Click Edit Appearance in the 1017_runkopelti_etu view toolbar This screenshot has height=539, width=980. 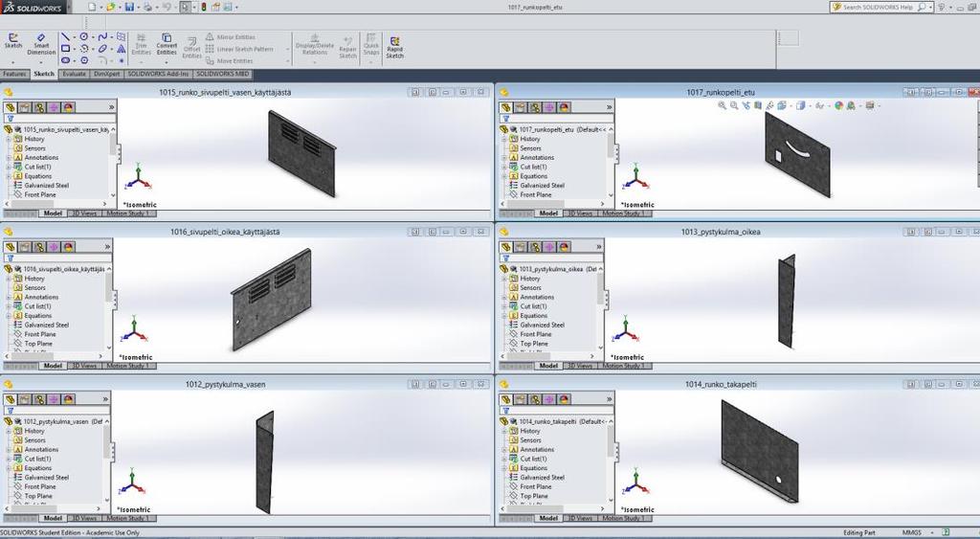tap(838, 105)
